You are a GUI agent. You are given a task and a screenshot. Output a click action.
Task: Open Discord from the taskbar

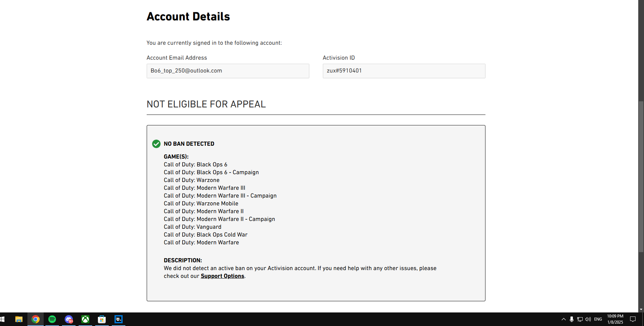tap(69, 319)
